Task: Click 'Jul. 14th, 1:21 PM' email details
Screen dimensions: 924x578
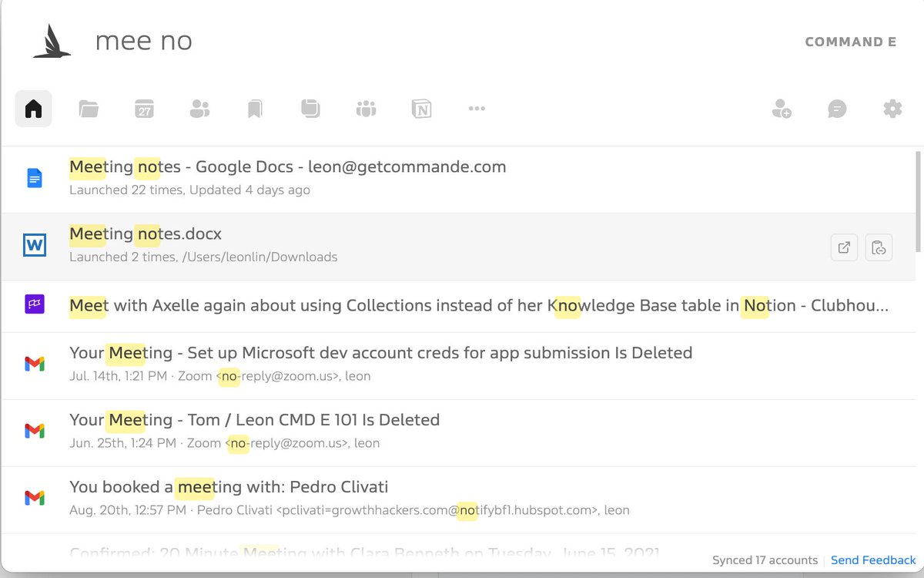Action: click(219, 376)
